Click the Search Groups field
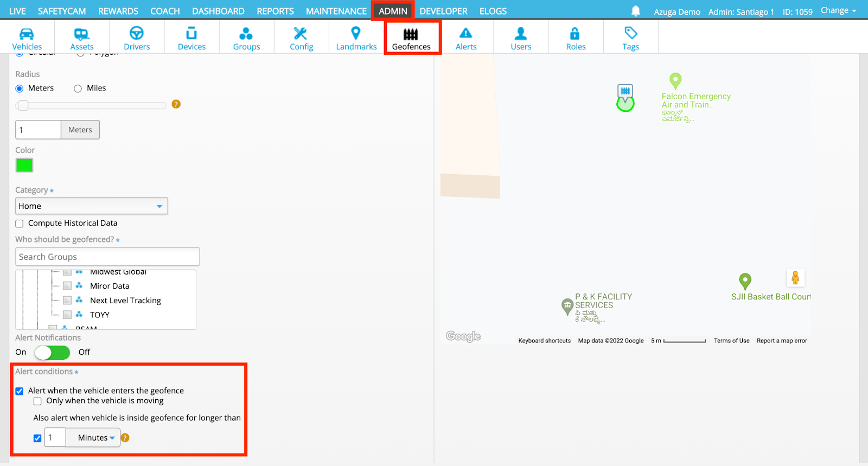 click(107, 257)
